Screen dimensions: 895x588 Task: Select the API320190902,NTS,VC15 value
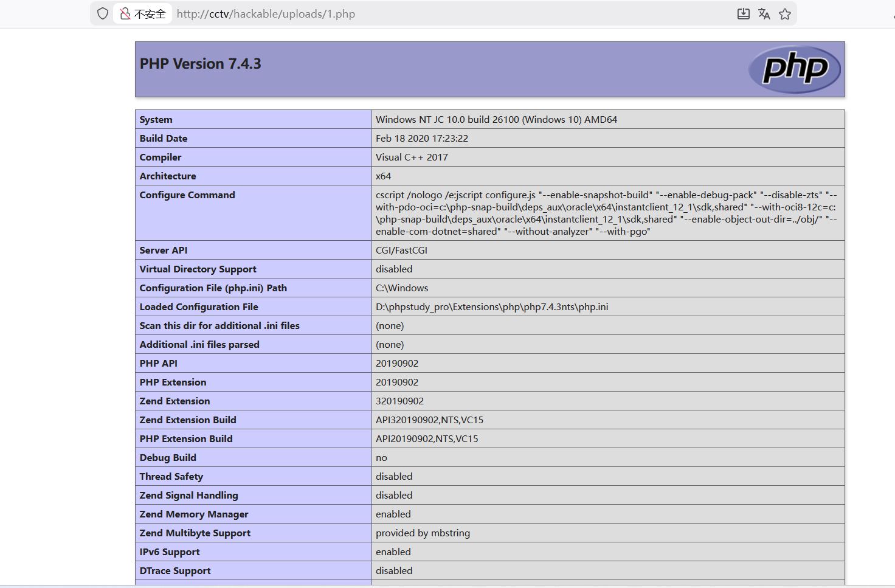tap(429, 420)
